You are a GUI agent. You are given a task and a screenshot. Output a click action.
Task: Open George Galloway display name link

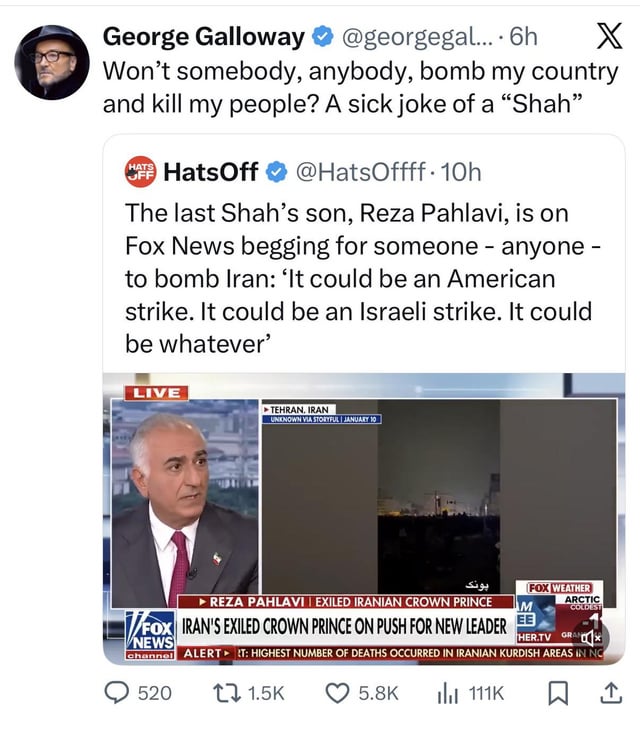pos(204,37)
